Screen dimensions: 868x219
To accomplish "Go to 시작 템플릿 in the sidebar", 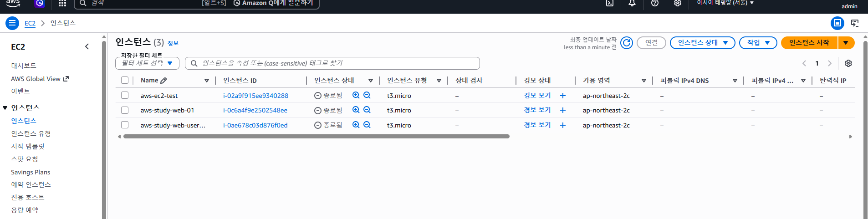I will pyautogui.click(x=28, y=146).
